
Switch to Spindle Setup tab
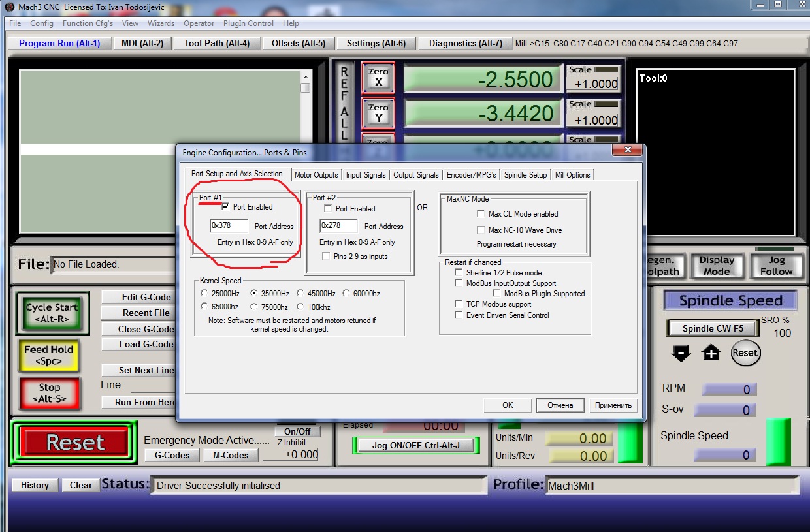[x=526, y=175]
